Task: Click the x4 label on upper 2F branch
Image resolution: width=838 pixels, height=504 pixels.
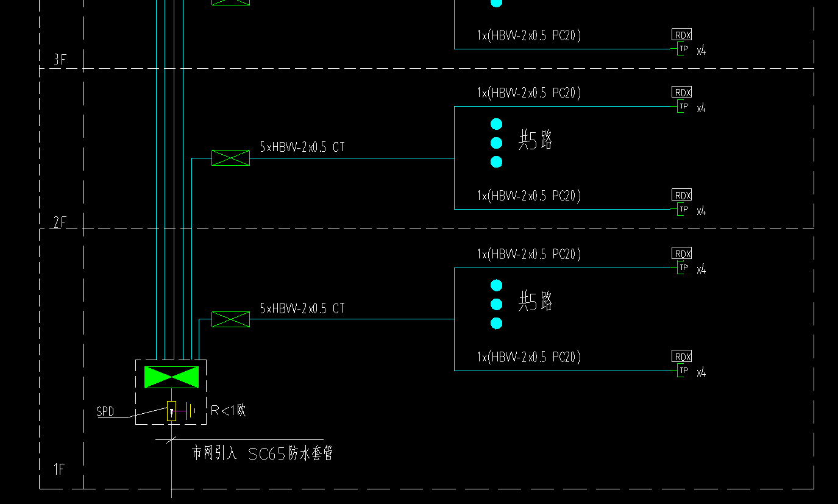Action: pos(701,108)
